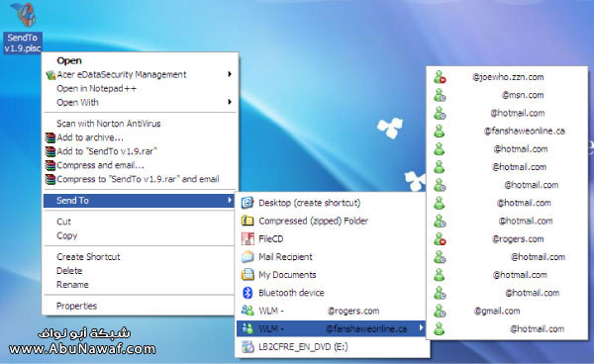594x364 pixels.
Task: Choose Open in the context menu
Action: coord(69,60)
